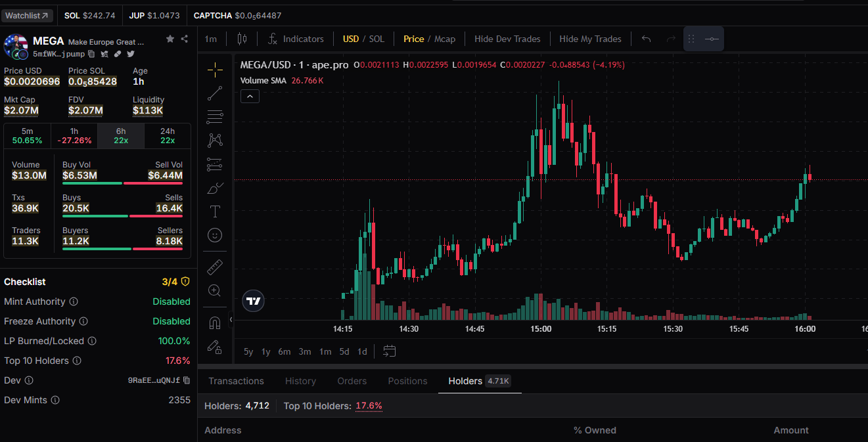Select the 1h stats period
This screenshot has height=442, width=868.
74,135
